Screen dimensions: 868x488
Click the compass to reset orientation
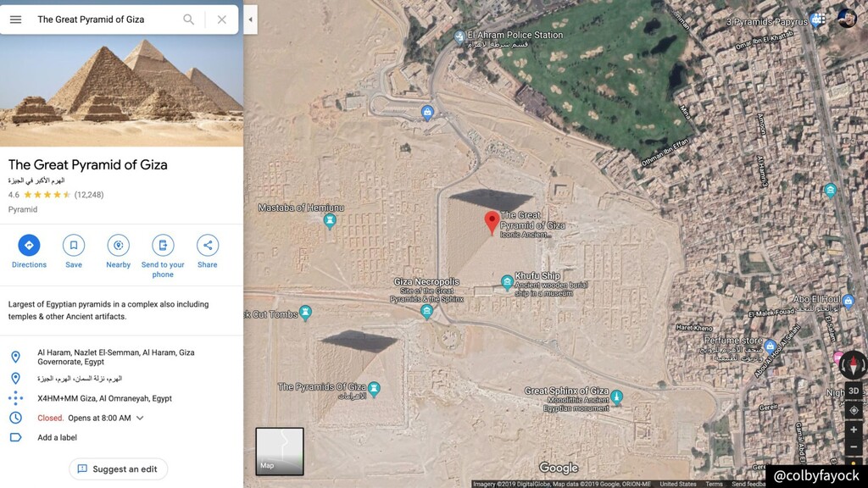854,365
